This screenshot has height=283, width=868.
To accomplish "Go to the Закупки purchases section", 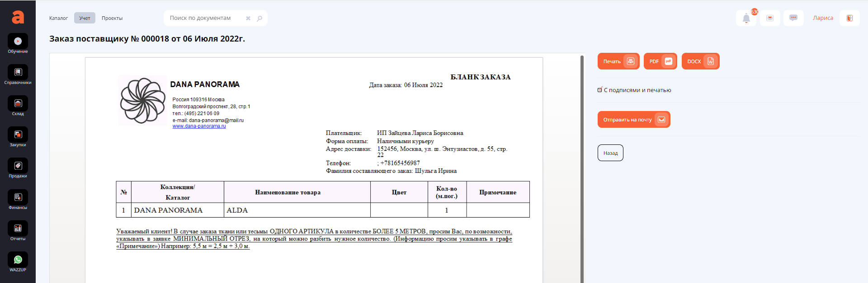I will (18, 137).
